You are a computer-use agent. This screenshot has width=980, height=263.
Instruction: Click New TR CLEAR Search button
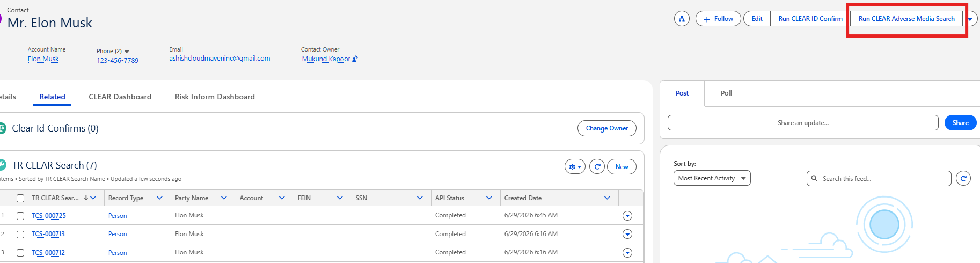[x=621, y=167]
